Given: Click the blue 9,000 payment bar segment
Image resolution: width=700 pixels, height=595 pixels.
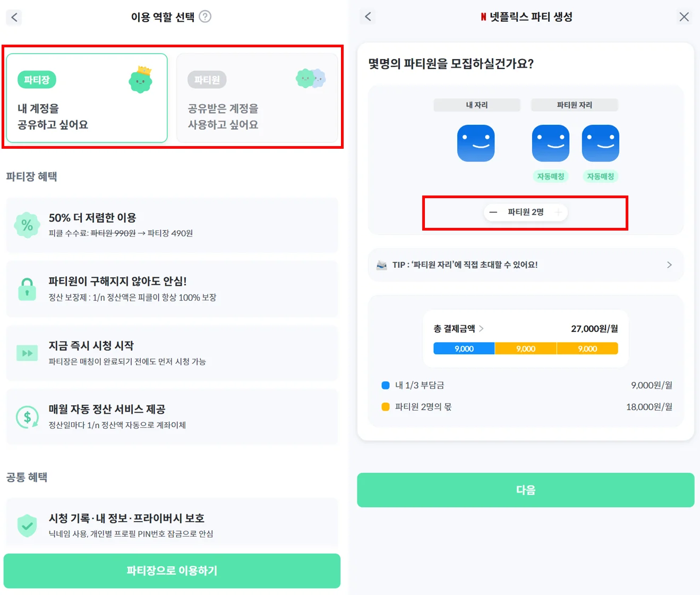Looking at the screenshot, I should click(x=464, y=348).
